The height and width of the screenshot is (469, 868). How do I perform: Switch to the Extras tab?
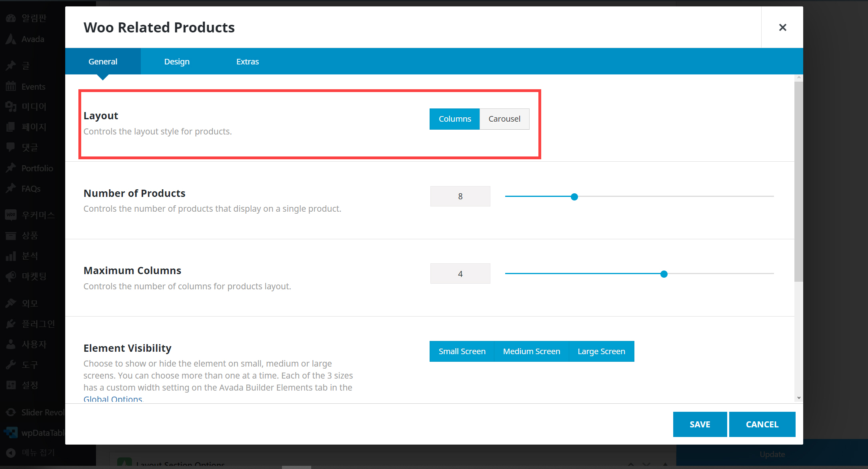point(247,62)
